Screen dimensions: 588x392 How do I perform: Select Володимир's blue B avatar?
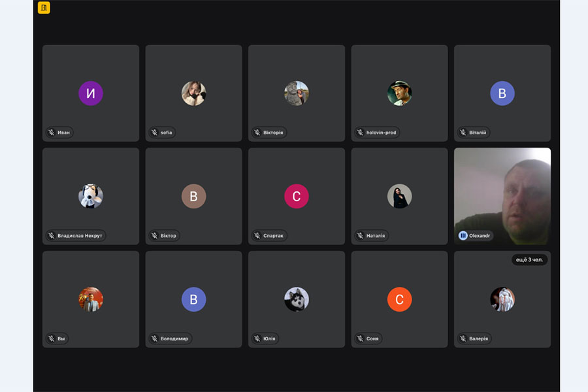click(193, 299)
